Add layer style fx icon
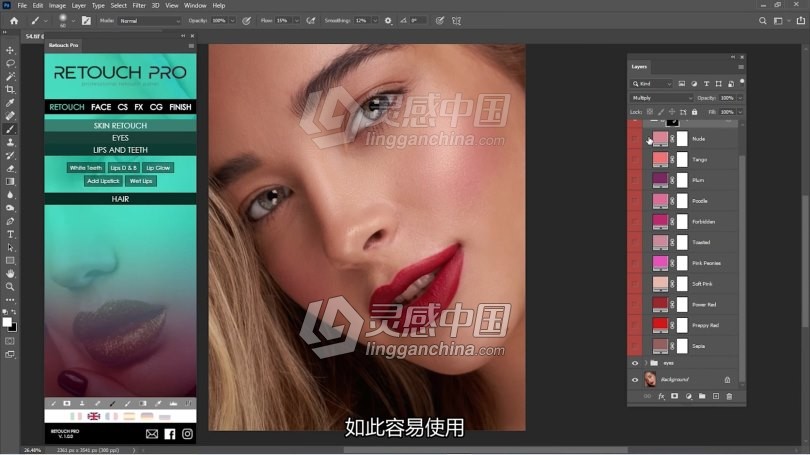The height and width of the screenshot is (455, 810). click(661, 396)
